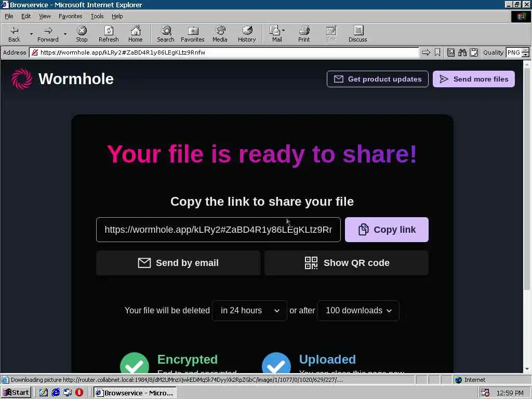
Task: Open the Windows Start menu
Action: (16, 393)
